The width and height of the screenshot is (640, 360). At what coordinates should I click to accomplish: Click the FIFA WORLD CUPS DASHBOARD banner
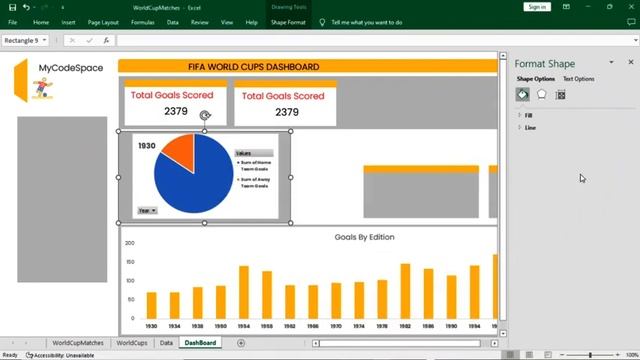click(x=308, y=67)
